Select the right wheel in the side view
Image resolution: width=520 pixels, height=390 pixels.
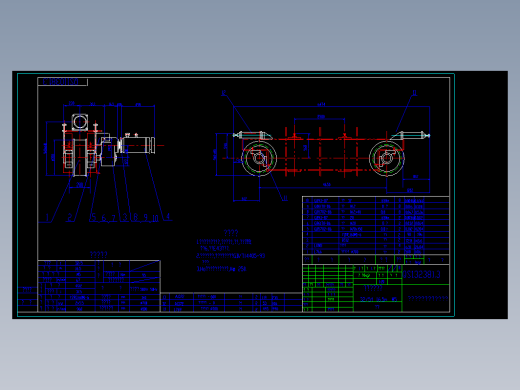click(x=387, y=158)
